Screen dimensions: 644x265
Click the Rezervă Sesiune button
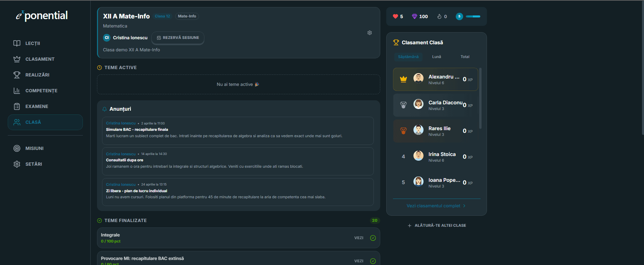[178, 38]
